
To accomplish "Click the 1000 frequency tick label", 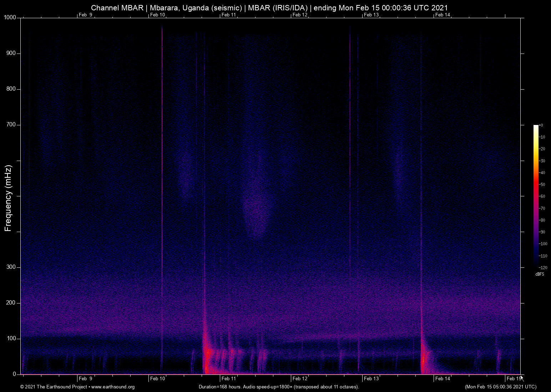I will [10, 17].
